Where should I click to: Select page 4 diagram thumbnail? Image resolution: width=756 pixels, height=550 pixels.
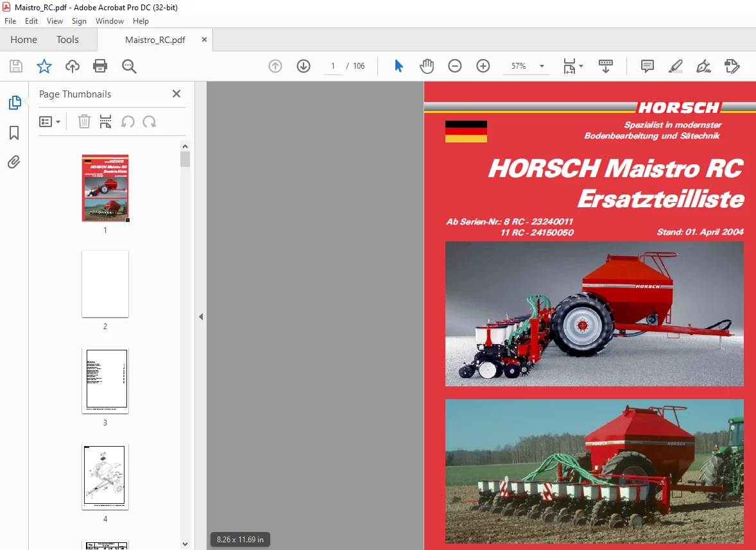point(105,477)
